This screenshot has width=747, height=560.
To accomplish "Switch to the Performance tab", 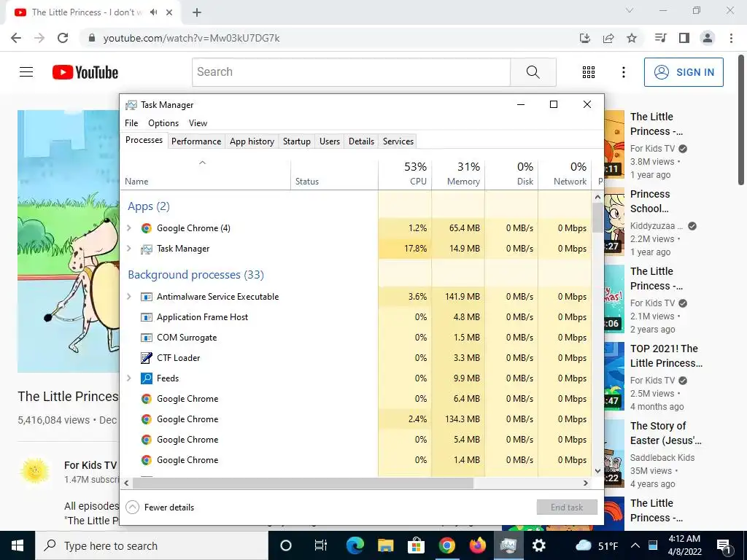I will [196, 141].
